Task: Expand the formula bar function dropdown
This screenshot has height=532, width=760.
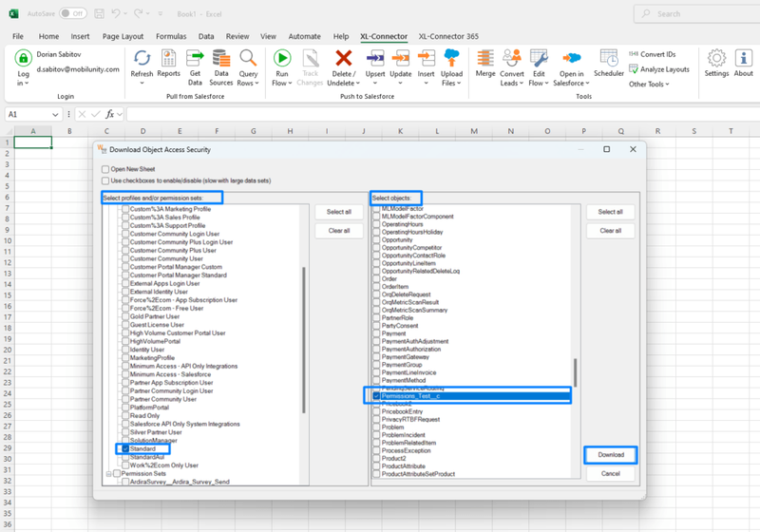Action: pos(120,114)
